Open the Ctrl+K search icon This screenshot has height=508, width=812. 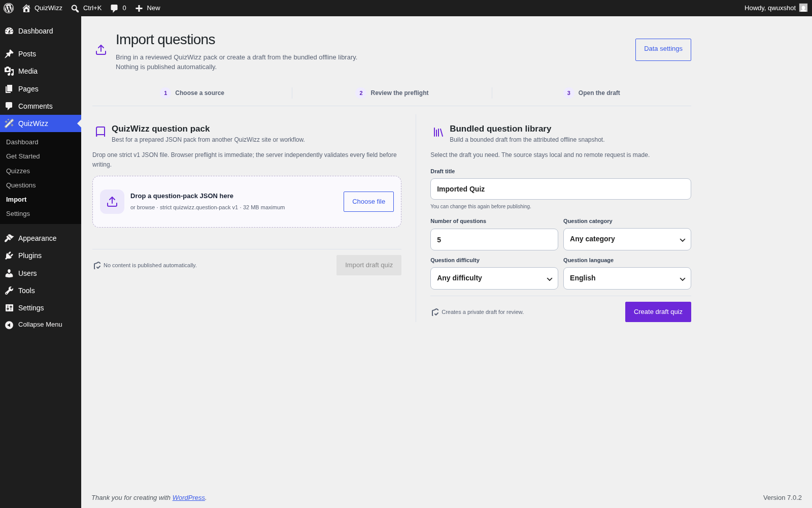pyautogui.click(x=75, y=8)
